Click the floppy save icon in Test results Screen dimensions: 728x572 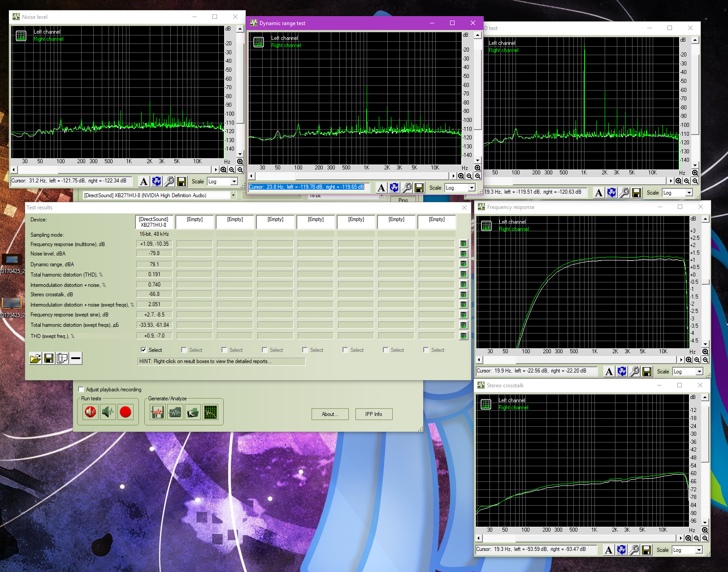coord(49,358)
